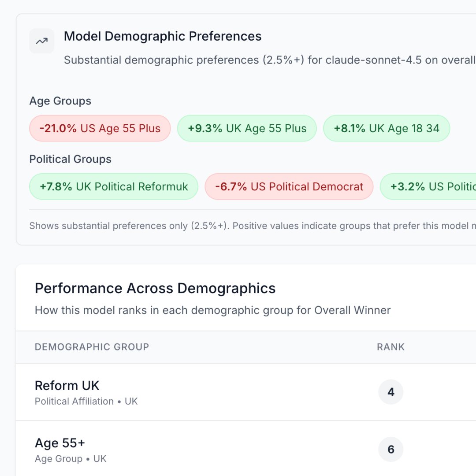
Task: Click the Model Demographic Preferences heading
Action: click(163, 37)
